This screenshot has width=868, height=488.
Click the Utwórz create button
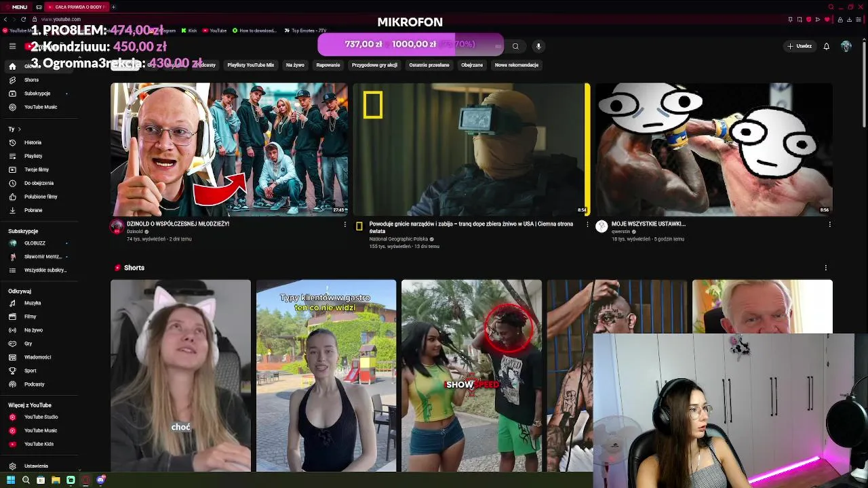click(x=800, y=46)
